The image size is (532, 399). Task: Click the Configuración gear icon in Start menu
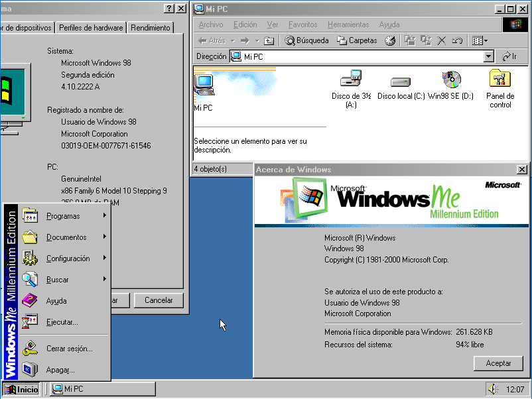30,258
